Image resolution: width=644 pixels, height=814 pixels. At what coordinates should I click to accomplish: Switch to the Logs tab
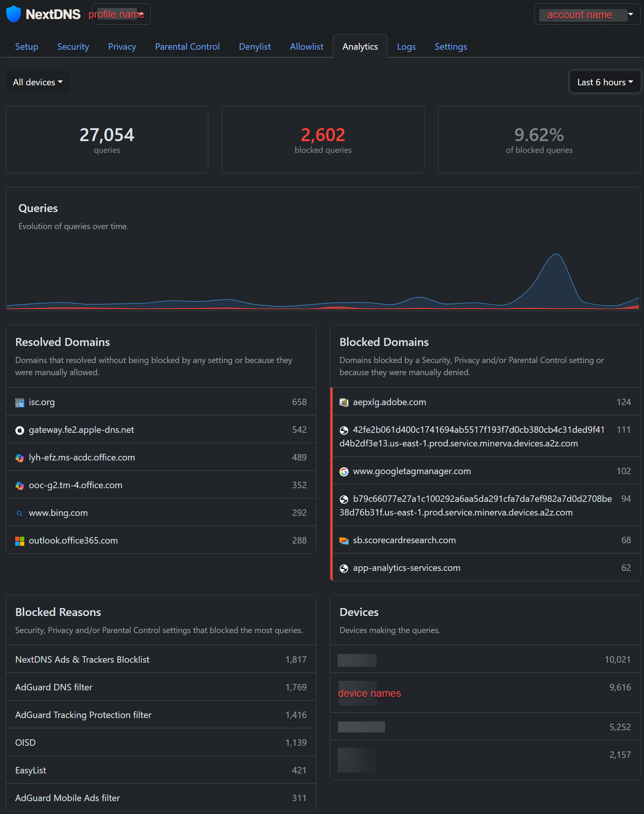pyautogui.click(x=406, y=47)
